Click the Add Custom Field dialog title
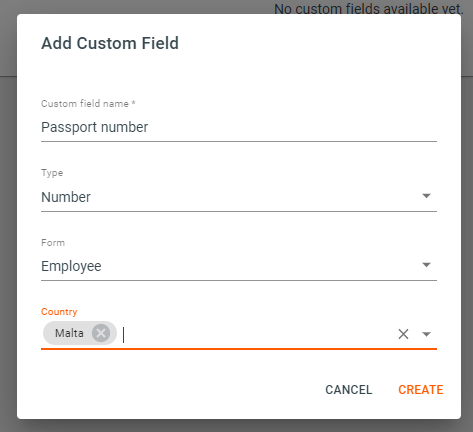The height and width of the screenshot is (432, 473). tap(110, 43)
